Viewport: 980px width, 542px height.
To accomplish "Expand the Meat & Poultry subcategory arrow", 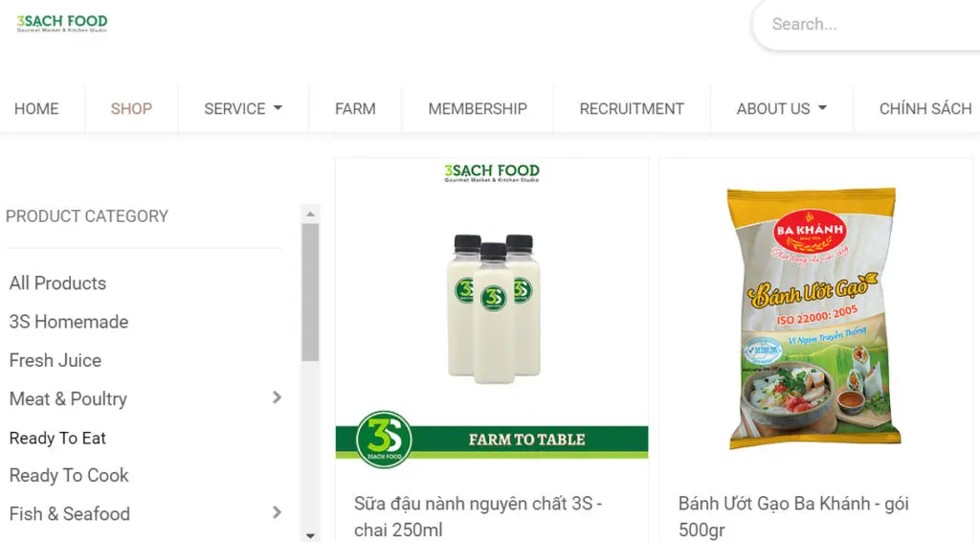I will click(277, 397).
